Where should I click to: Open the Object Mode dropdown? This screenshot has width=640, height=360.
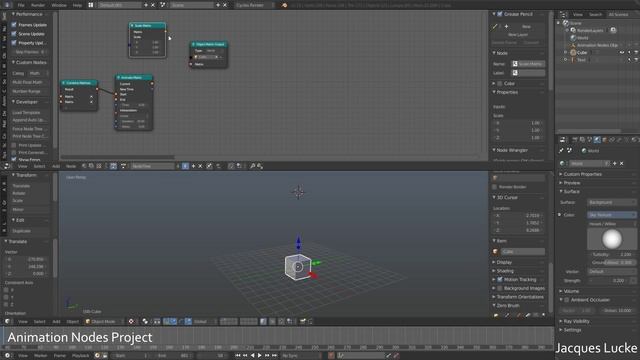104,322
